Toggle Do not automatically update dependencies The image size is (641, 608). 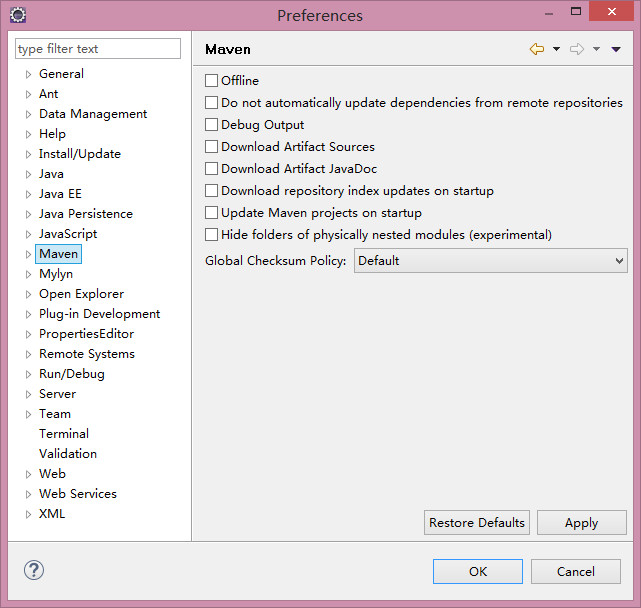click(211, 103)
